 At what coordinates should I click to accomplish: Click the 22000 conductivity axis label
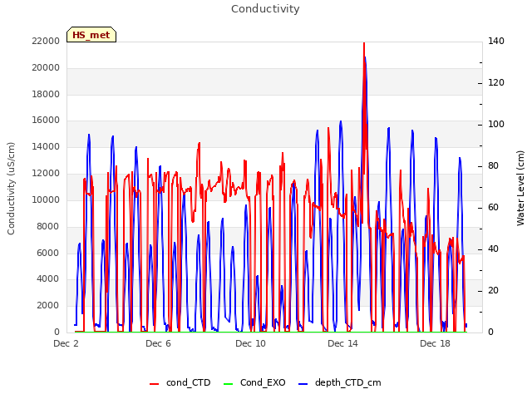tap(46, 41)
